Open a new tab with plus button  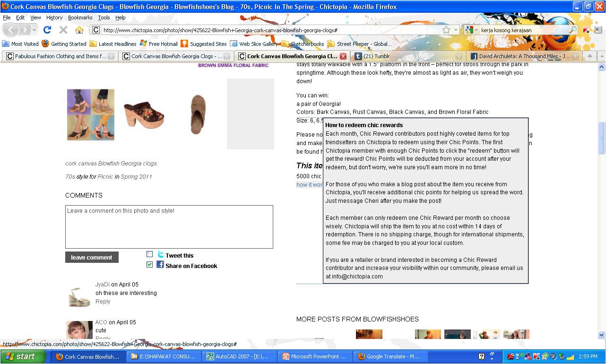(x=589, y=56)
